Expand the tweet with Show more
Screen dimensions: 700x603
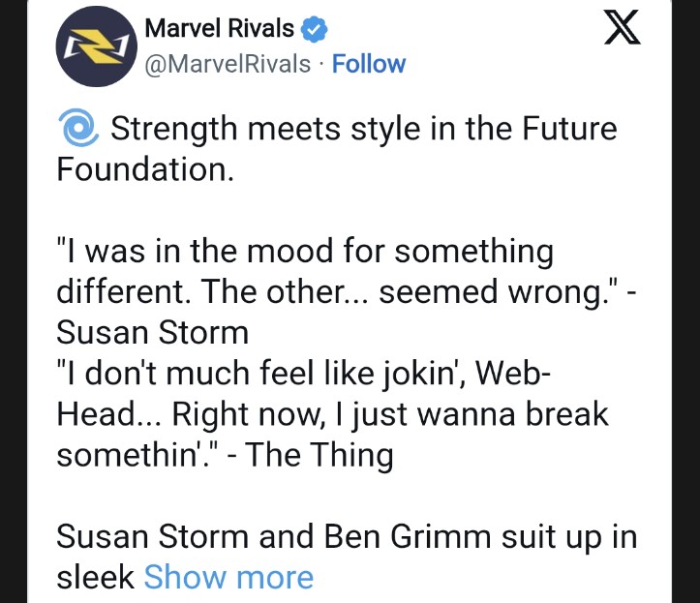tap(228, 577)
